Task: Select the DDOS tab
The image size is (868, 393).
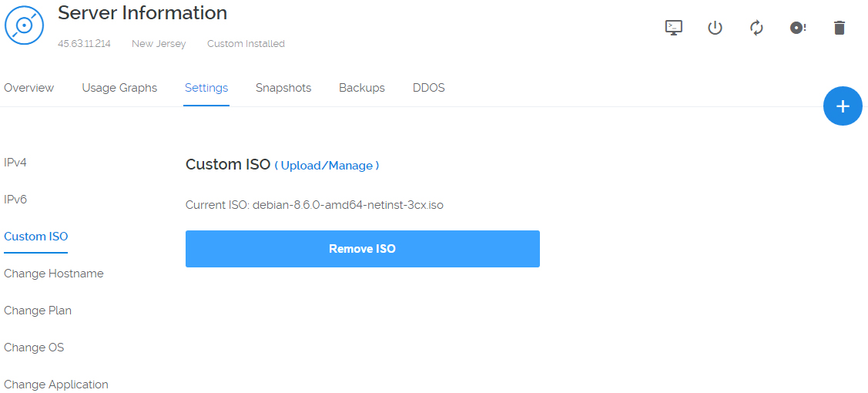Action: click(x=428, y=88)
